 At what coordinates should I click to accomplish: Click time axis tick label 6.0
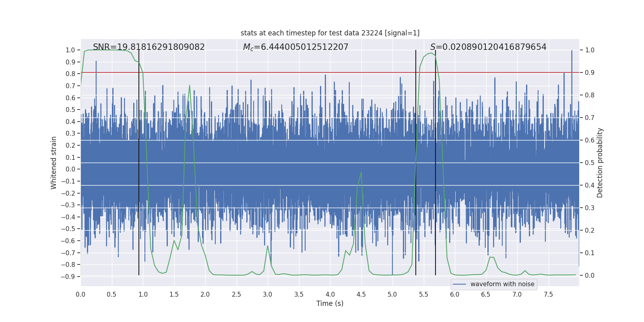tap(455, 294)
